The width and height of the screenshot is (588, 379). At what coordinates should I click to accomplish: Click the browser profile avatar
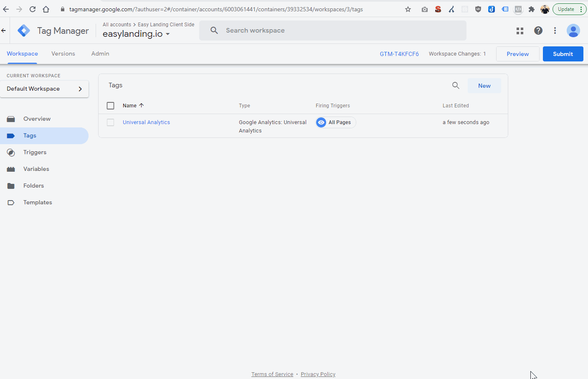coord(545,9)
